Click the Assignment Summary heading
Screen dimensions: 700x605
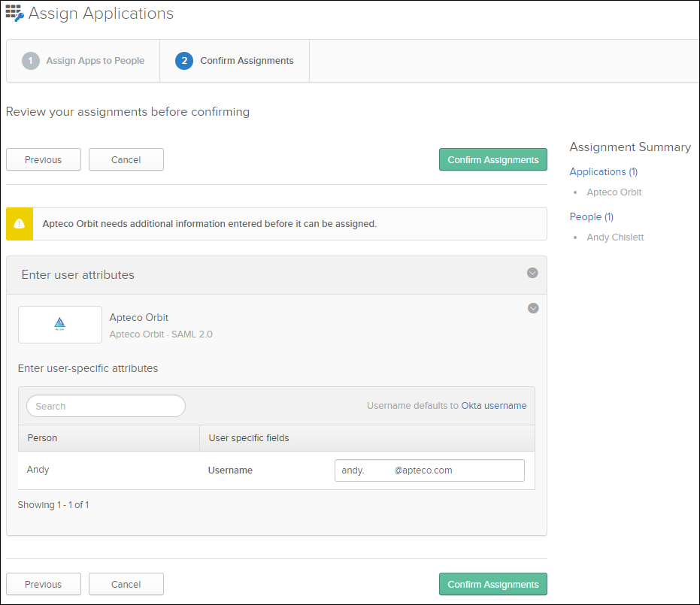click(x=630, y=147)
